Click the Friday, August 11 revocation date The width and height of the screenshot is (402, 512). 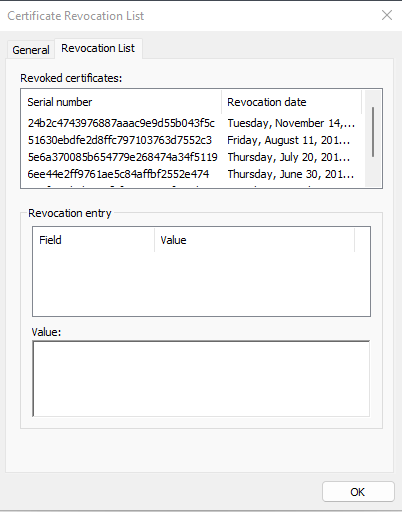pos(289,140)
